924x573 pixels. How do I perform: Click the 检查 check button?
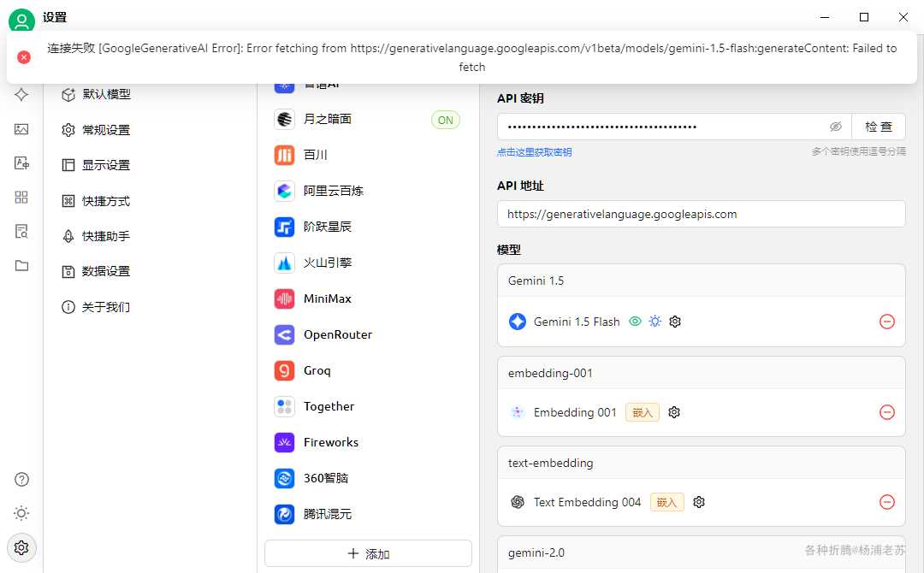(878, 127)
